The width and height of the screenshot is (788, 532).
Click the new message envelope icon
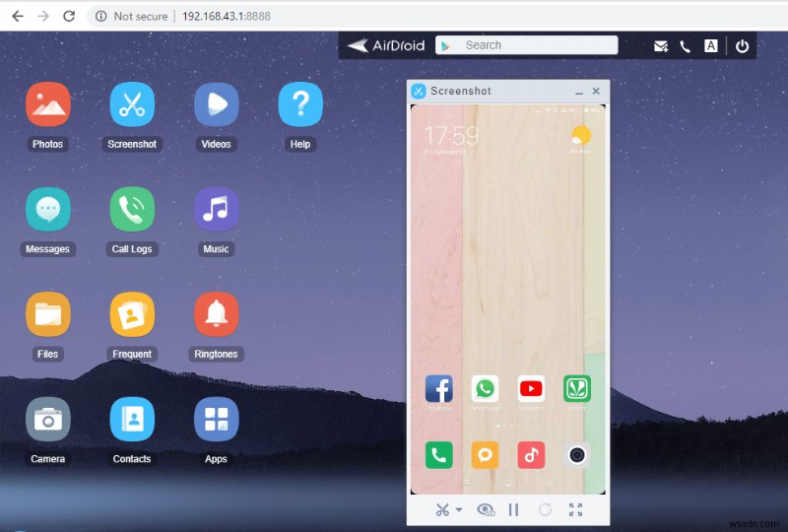660,46
